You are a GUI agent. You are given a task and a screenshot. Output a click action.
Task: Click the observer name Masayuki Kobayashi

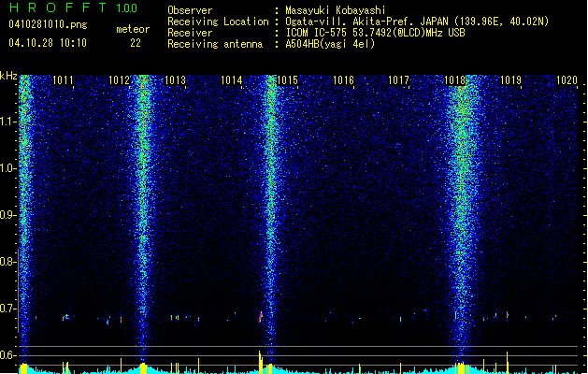pos(336,10)
